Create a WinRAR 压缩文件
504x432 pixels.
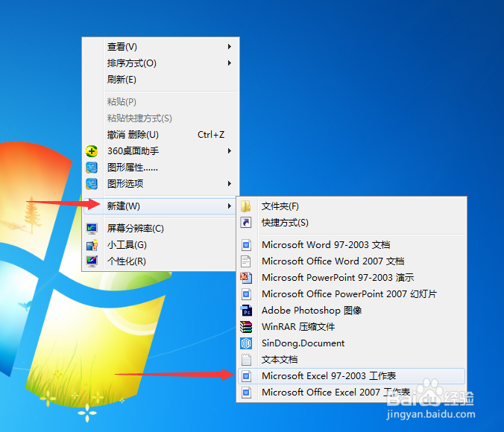[351, 327]
